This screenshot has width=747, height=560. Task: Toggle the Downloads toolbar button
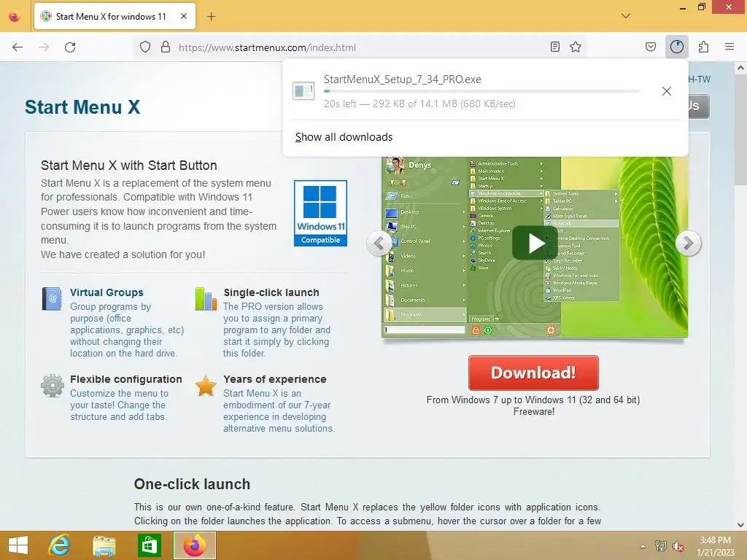click(x=676, y=47)
